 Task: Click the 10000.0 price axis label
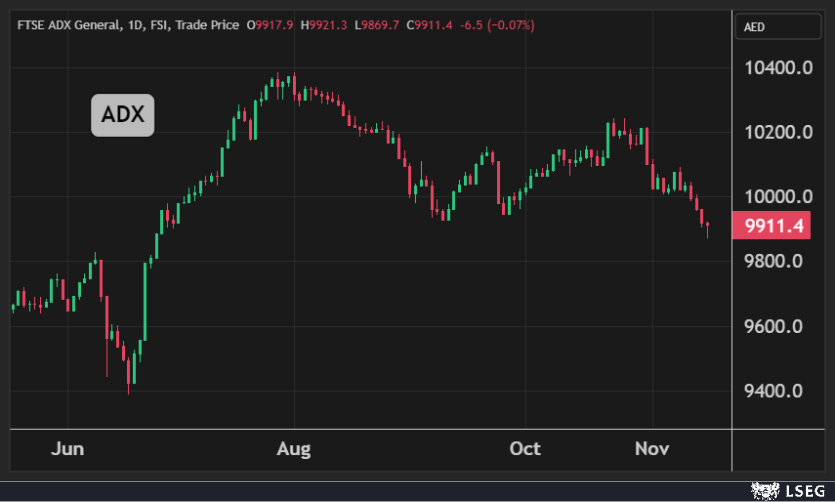click(777, 197)
